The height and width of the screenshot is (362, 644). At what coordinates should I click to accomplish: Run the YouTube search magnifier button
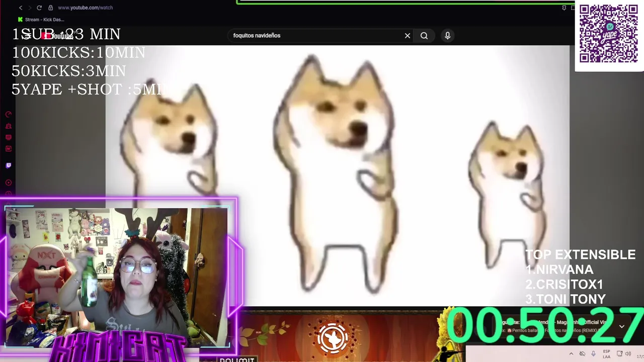coord(424,36)
